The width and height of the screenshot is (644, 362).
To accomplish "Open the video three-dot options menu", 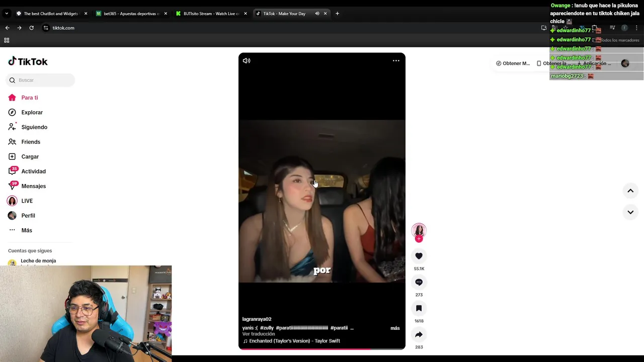I will pyautogui.click(x=396, y=61).
